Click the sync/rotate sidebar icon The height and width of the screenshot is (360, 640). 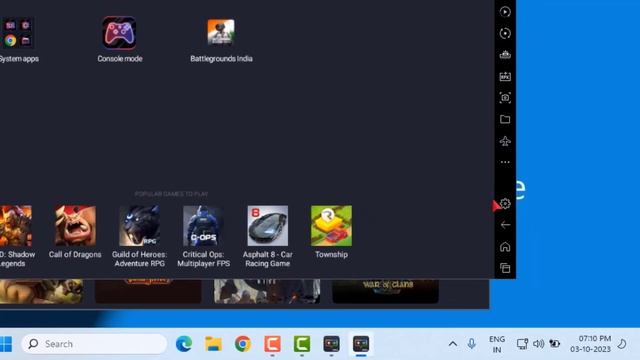505,33
